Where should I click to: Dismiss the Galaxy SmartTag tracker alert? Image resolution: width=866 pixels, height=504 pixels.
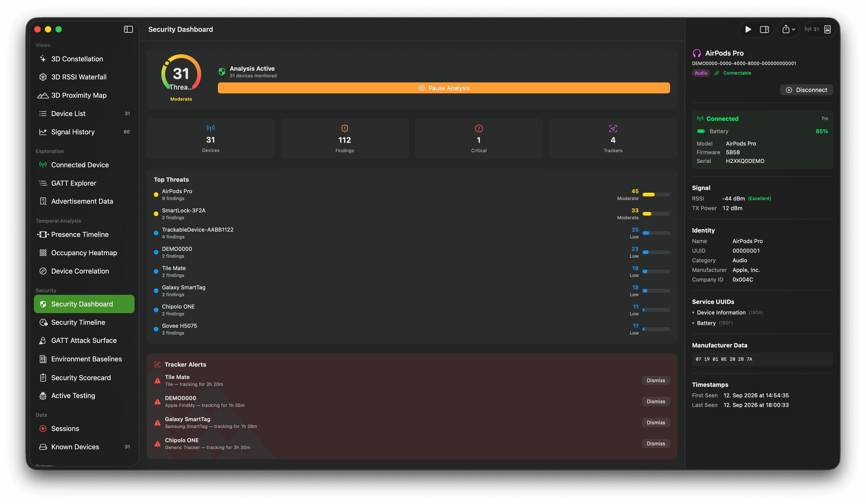656,423
